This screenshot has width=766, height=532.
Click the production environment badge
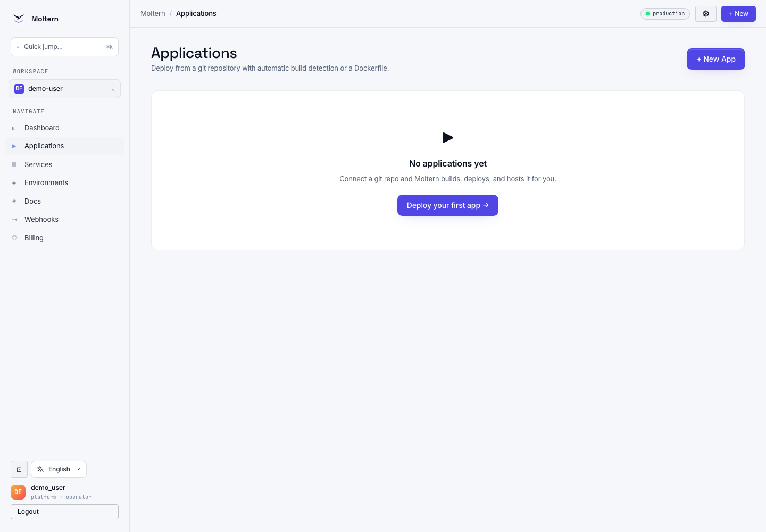click(x=665, y=14)
